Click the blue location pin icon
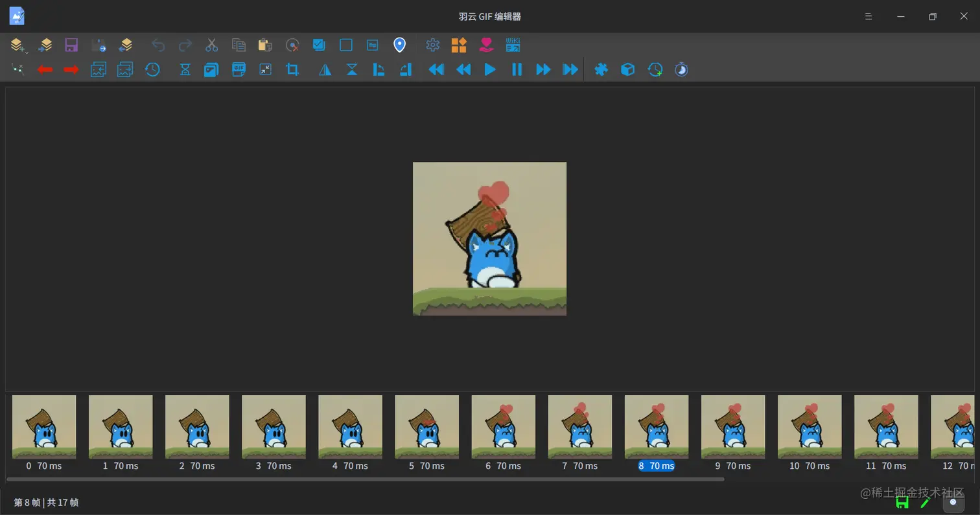Screen dimensions: 980x515 pos(400,45)
